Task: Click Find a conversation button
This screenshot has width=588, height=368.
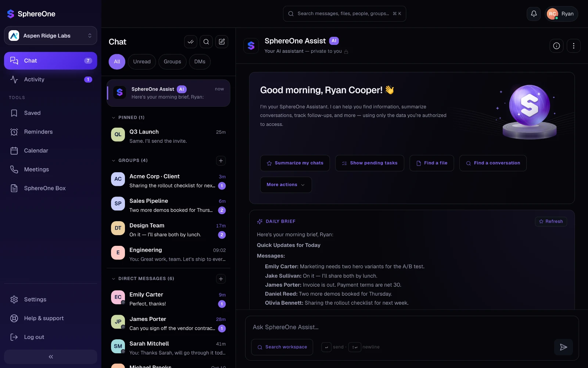Action: point(493,163)
